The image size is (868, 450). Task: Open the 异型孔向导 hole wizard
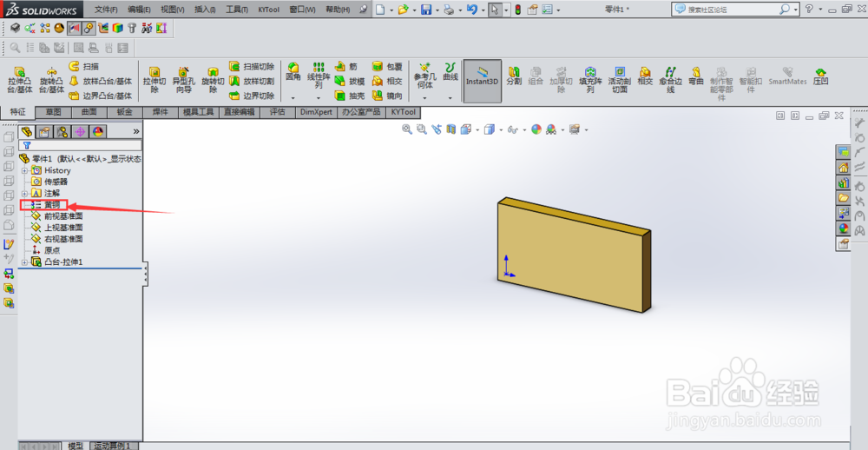184,80
